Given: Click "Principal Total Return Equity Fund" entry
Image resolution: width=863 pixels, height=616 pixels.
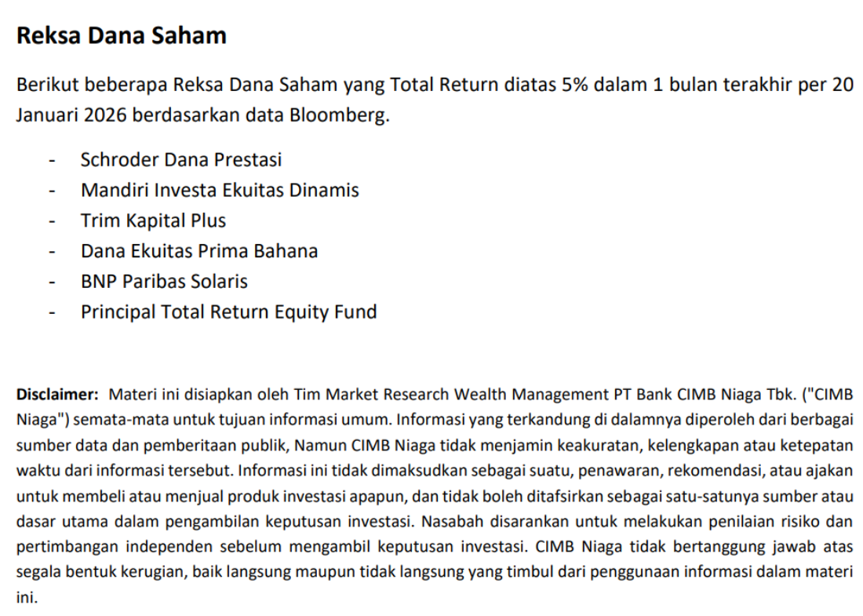Looking at the screenshot, I should (228, 312).
